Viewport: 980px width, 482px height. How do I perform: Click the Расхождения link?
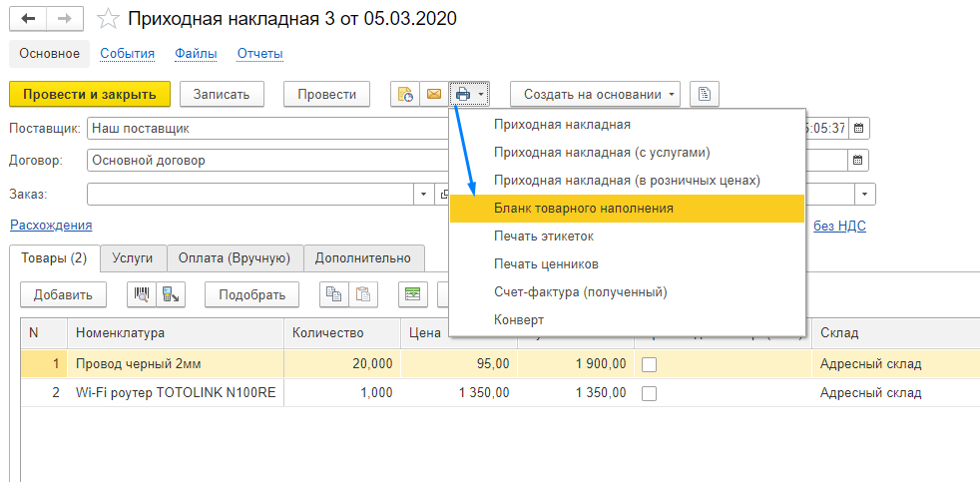coord(51,226)
